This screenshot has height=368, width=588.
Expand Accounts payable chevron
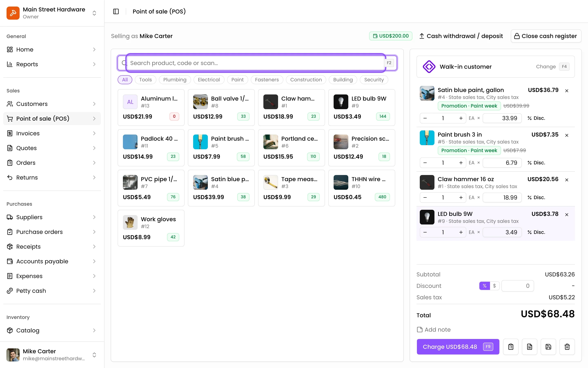94,261
